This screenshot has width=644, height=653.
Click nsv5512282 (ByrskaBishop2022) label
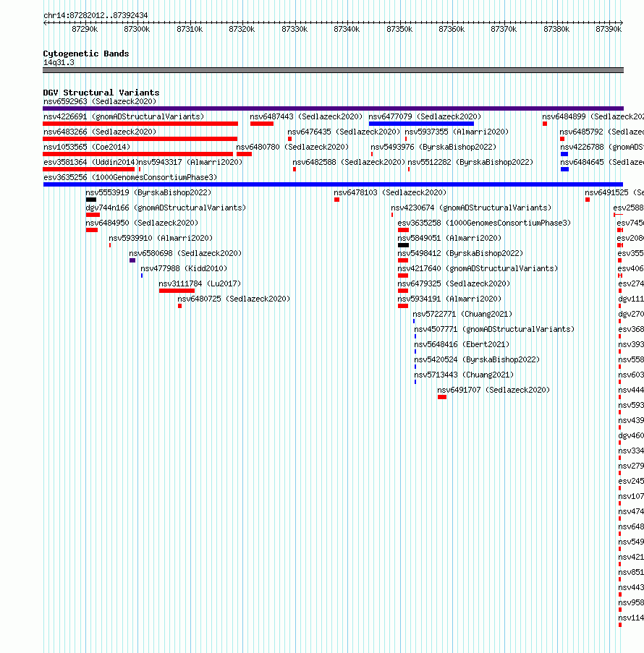[x=470, y=163]
